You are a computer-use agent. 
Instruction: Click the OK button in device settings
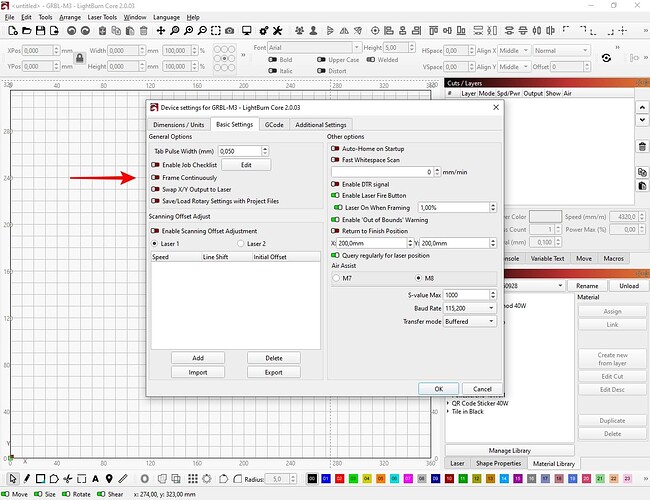coord(439,389)
